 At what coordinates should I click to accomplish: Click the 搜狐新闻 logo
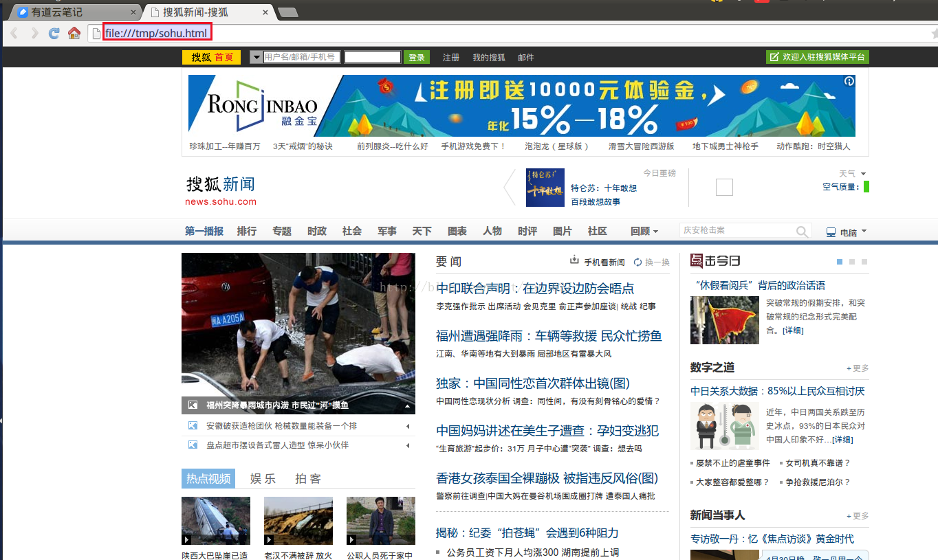pyautogui.click(x=221, y=190)
